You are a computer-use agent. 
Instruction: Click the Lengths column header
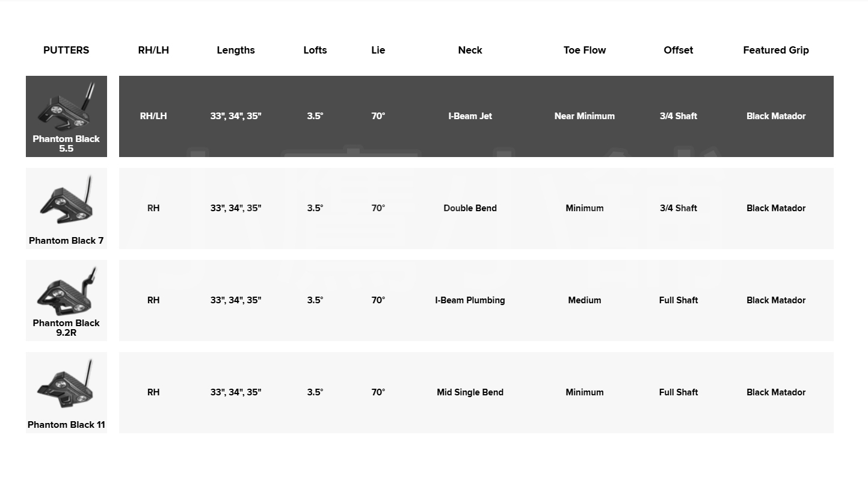point(236,51)
